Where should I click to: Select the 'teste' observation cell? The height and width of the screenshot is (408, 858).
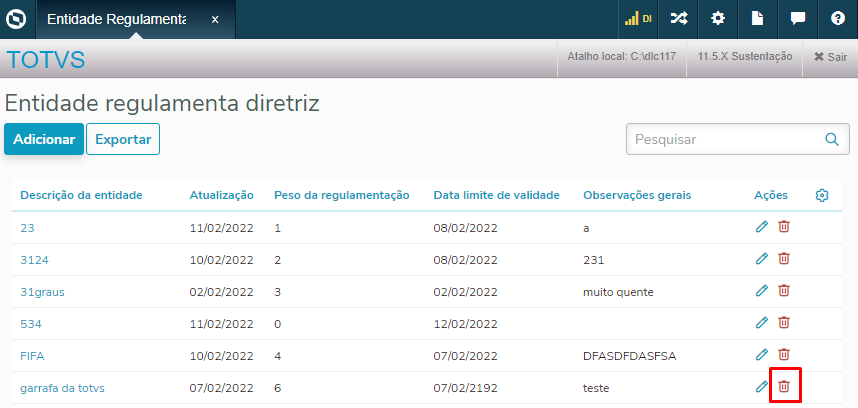click(x=596, y=388)
